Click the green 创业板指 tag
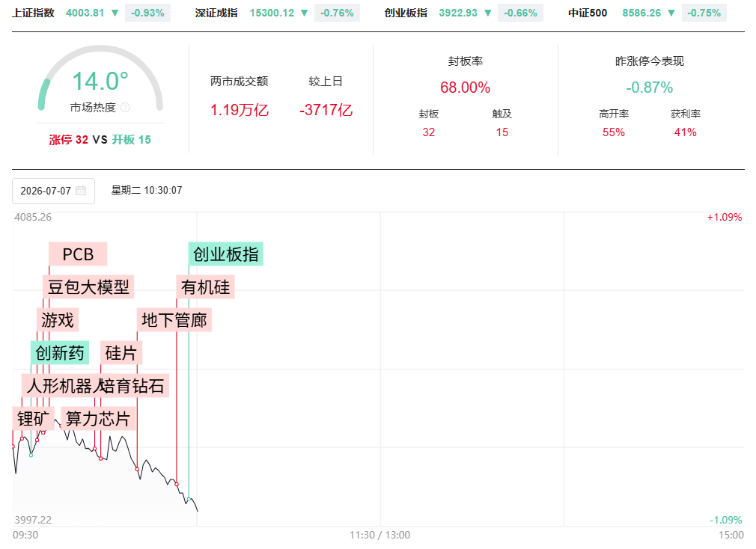This screenshot has width=756, height=549. pyautogui.click(x=225, y=254)
